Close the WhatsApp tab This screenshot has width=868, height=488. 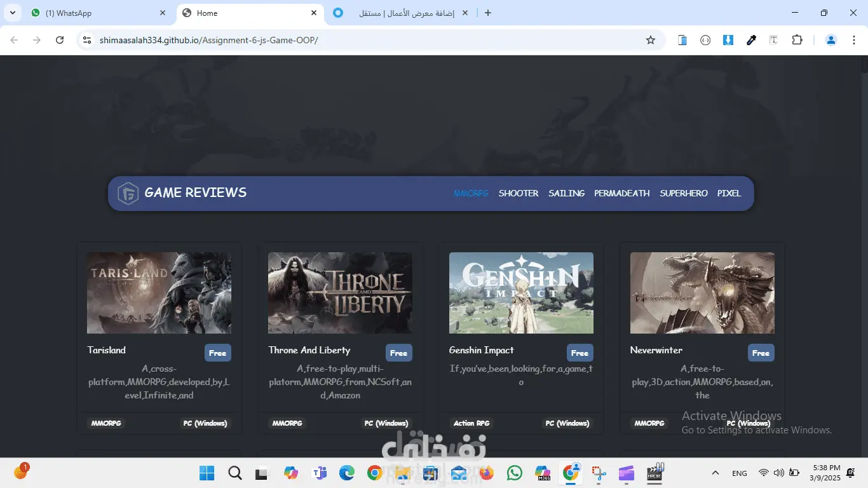[163, 13]
